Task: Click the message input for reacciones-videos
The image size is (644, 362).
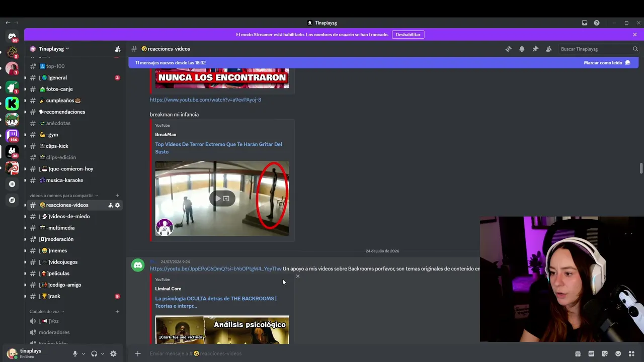Action: point(357,353)
